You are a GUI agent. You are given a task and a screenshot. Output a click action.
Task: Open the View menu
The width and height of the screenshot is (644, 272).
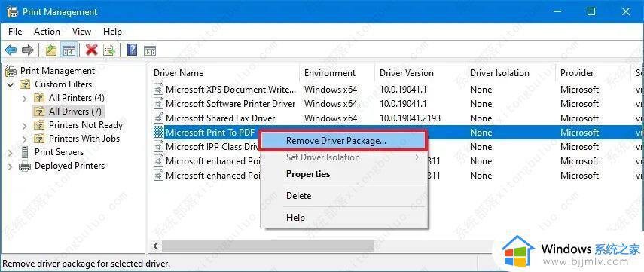pos(82,32)
